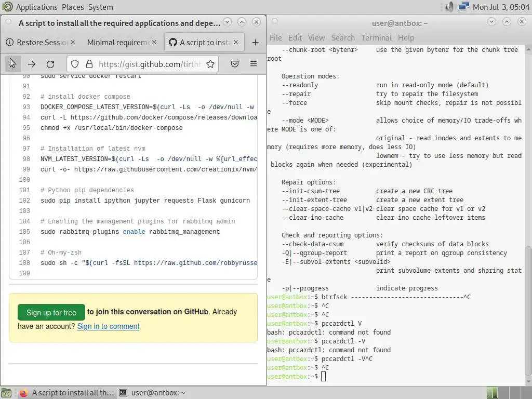Click line number 93 in gist
Screen dimensions: 532x399
(26, 107)
